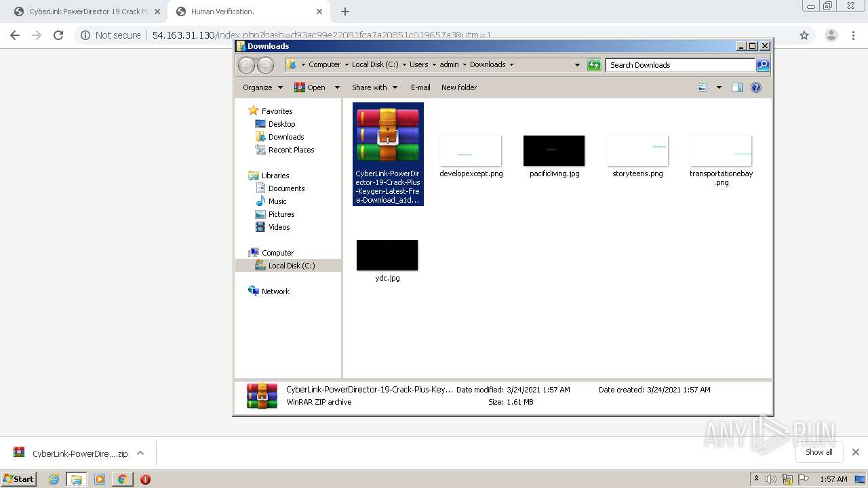
Task: Open Chrome profile avatar icon
Action: (831, 35)
